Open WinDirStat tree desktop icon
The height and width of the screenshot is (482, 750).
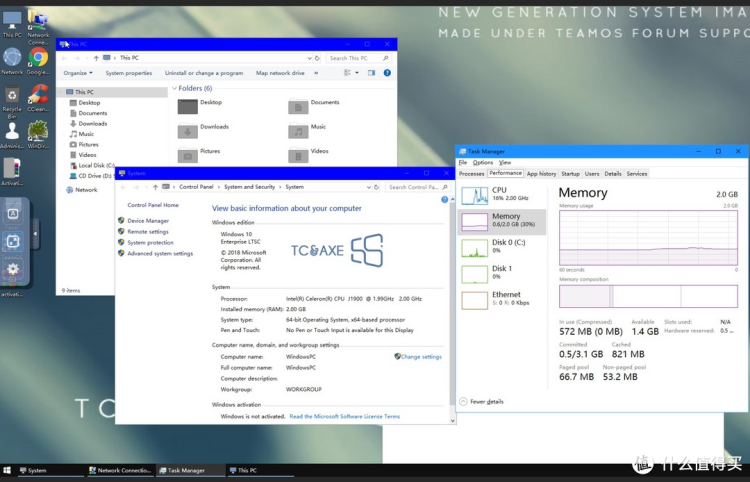click(x=38, y=134)
